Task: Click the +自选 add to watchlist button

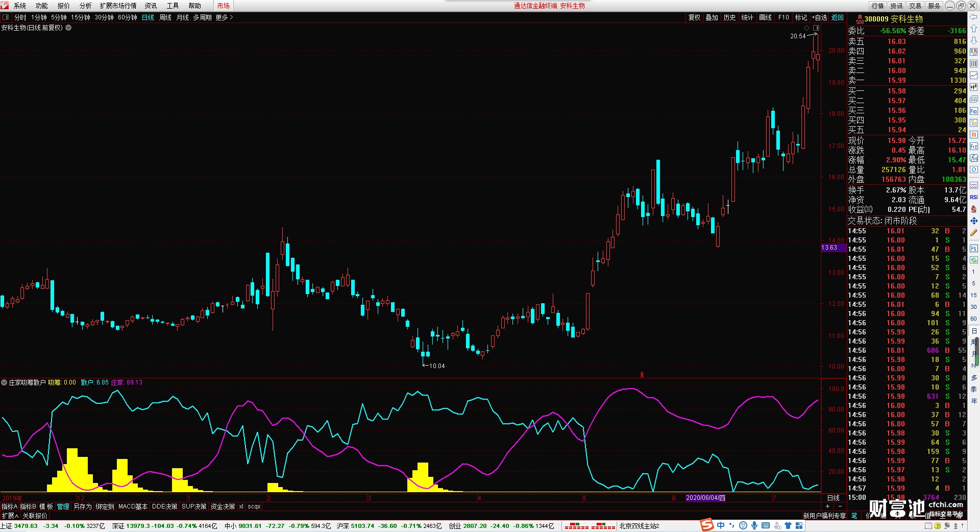Action: 819,17
